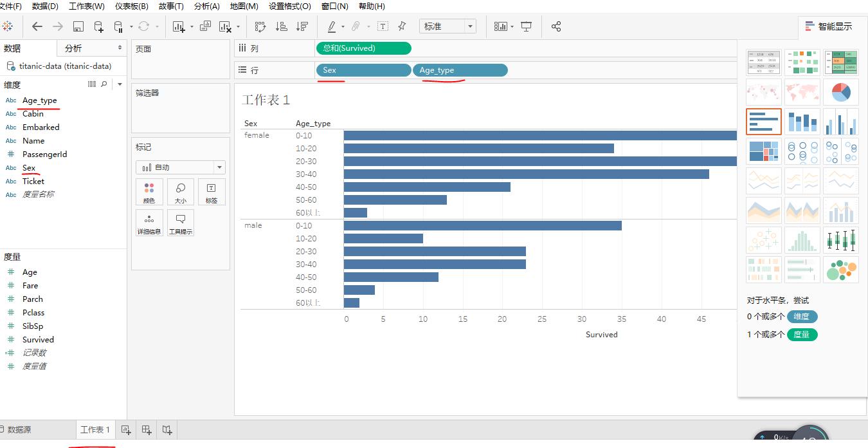Choose the horizontal bars chart thumbnail
Viewport: 868px width, 448px height.
pos(764,122)
